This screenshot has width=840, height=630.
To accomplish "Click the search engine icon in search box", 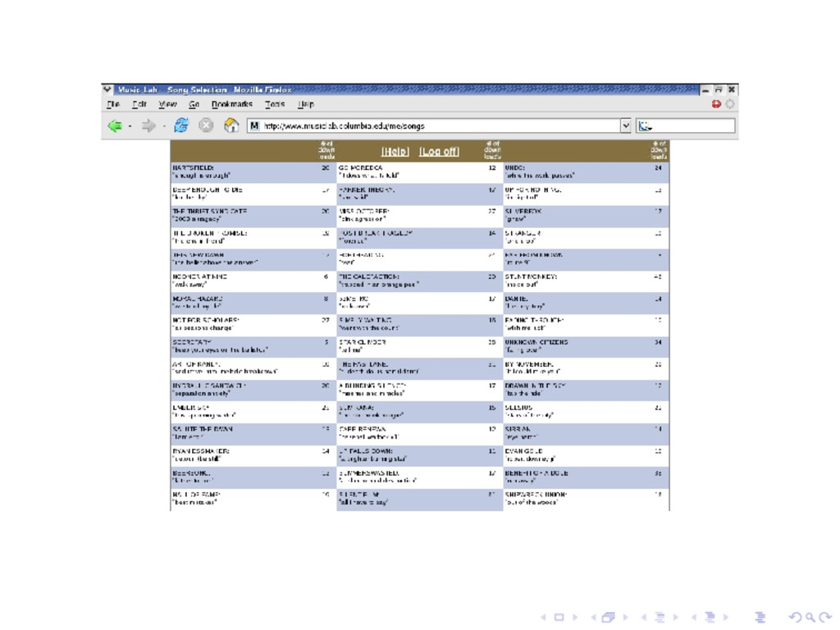I will point(645,126).
